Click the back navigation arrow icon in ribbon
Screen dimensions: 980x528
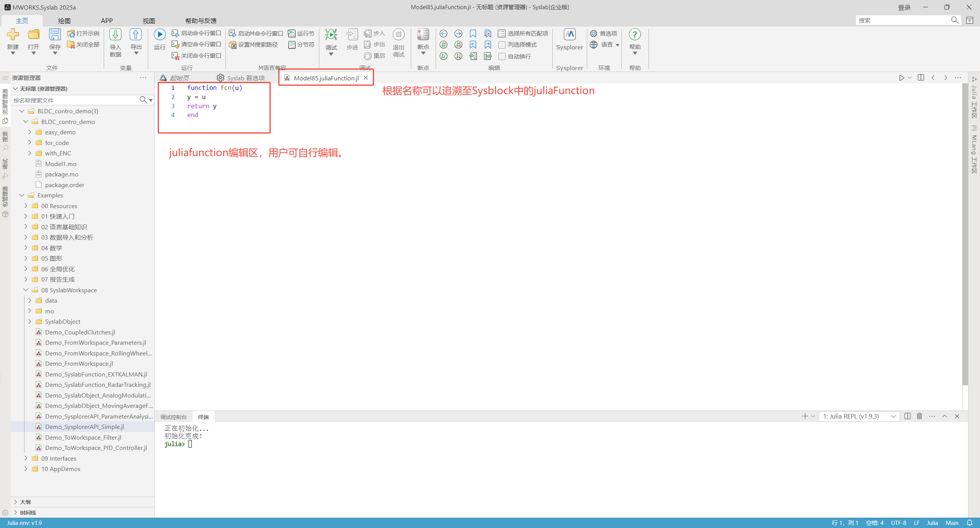(443, 34)
